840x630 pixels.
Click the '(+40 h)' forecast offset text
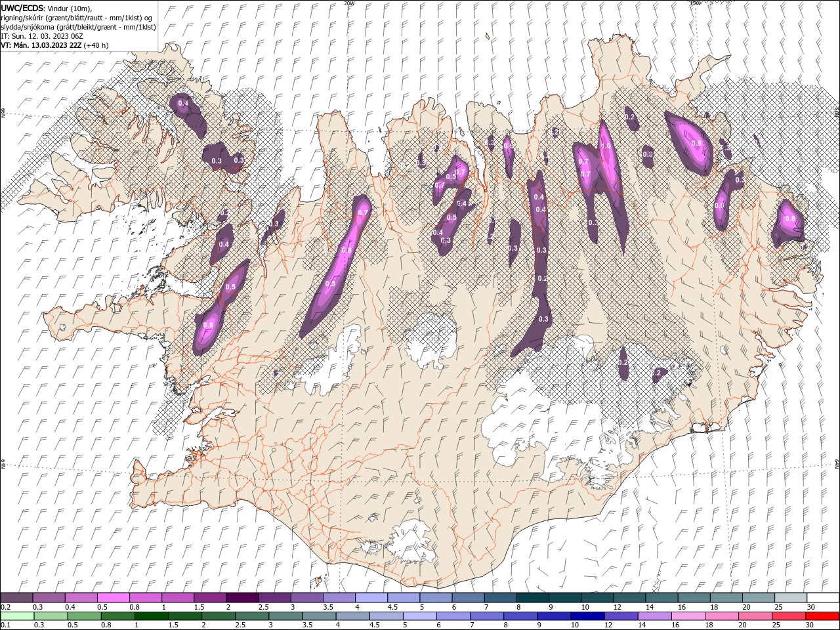(x=96, y=45)
